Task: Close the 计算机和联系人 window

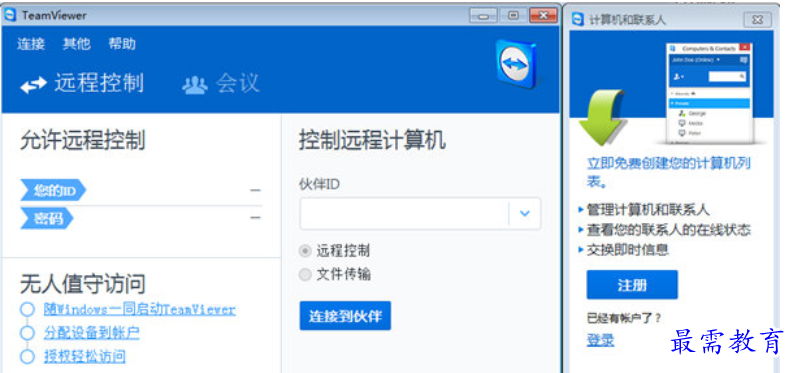Action: tap(757, 20)
